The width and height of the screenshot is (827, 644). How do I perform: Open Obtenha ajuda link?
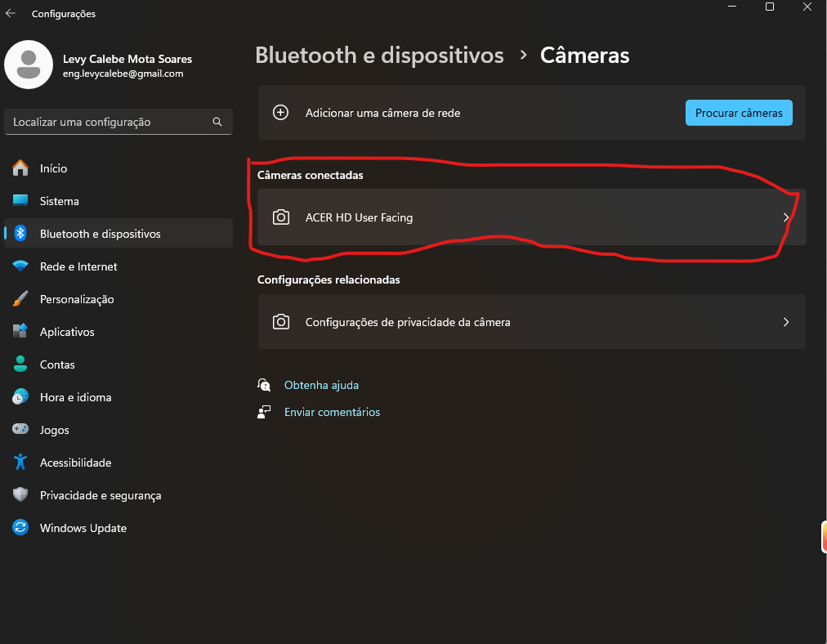click(x=321, y=385)
